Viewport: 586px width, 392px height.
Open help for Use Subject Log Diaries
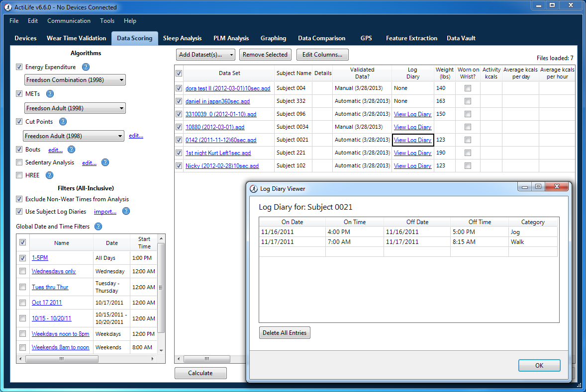125,211
